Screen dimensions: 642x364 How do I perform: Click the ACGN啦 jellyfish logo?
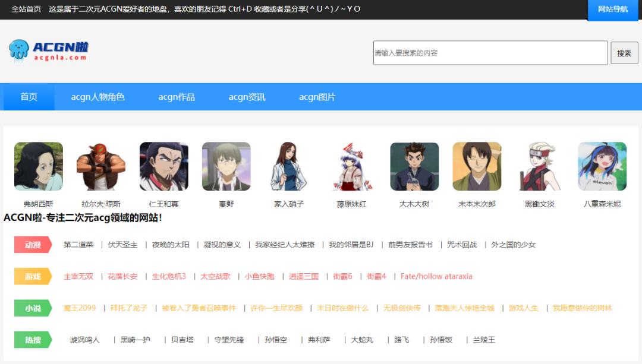pyautogui.click(x=49, y=50)
